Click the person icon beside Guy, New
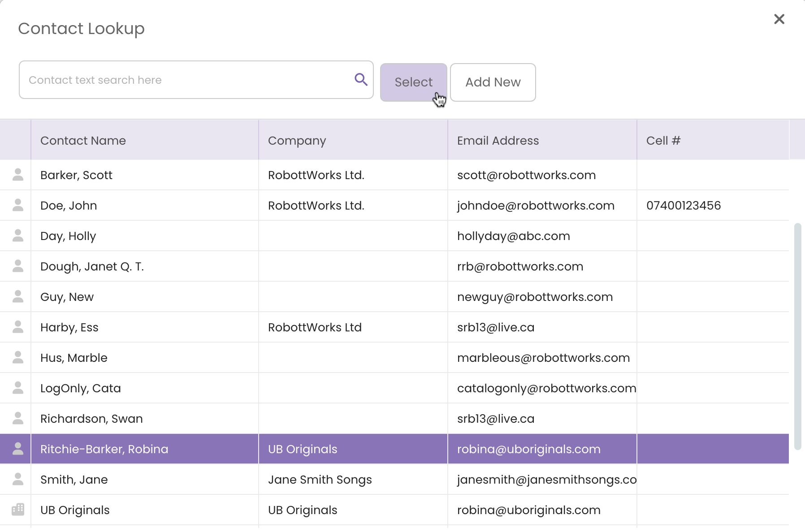This screenshot has height=532, width=805. [x=18, y=296]
